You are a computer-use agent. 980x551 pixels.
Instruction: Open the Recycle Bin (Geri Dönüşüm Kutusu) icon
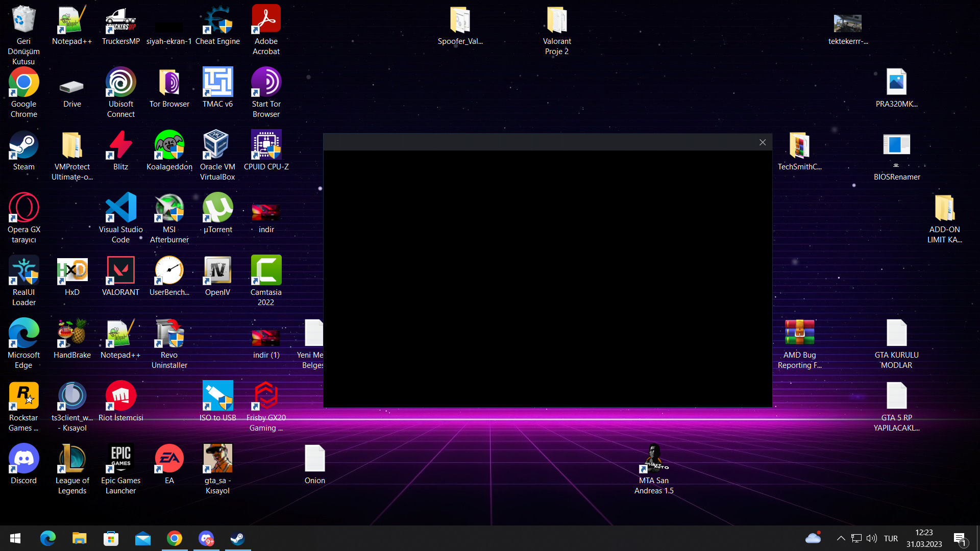tap(23, 35)
